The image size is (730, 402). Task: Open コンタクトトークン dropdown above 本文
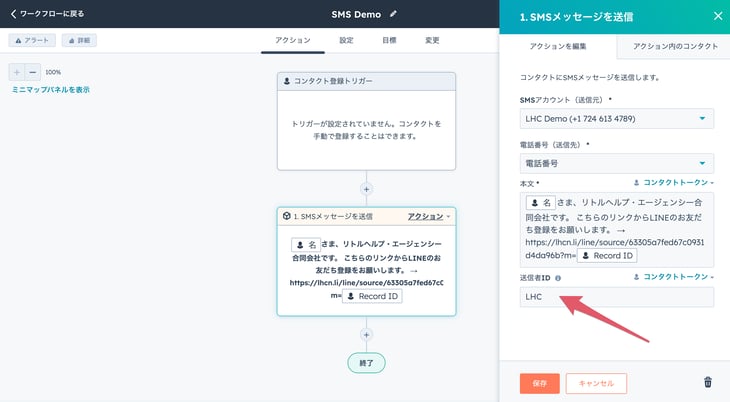(x=673, y=183)
